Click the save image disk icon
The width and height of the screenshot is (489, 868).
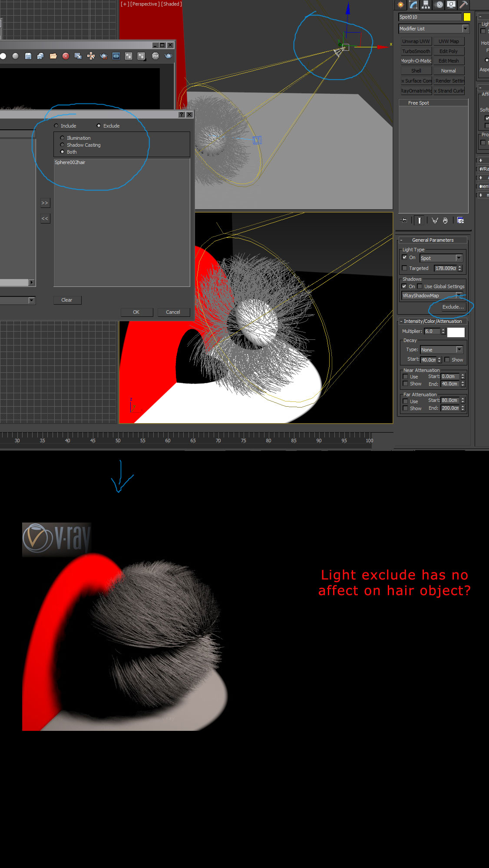pyautogui.click(x=28, y=56)
